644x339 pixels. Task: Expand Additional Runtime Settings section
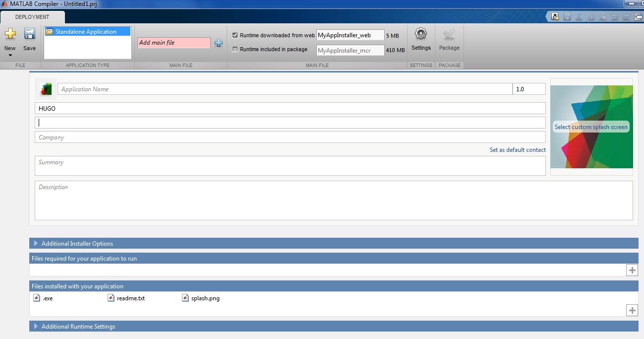(x=36, y=326)
